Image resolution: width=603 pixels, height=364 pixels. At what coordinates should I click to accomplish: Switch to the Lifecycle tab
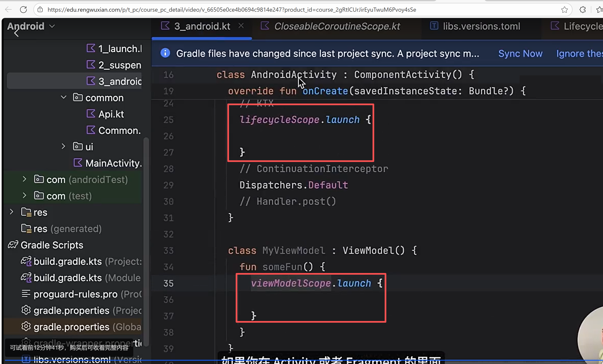coord(577,26)
